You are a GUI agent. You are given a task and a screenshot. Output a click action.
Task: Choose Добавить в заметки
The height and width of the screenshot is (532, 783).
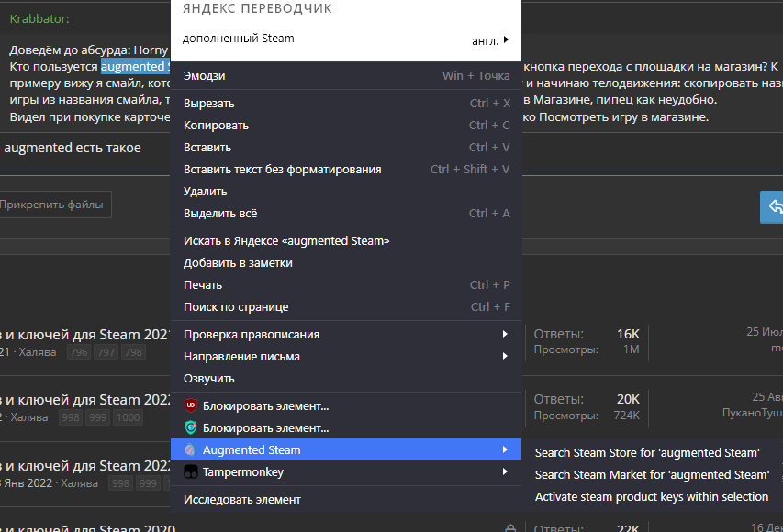(346, 262)
